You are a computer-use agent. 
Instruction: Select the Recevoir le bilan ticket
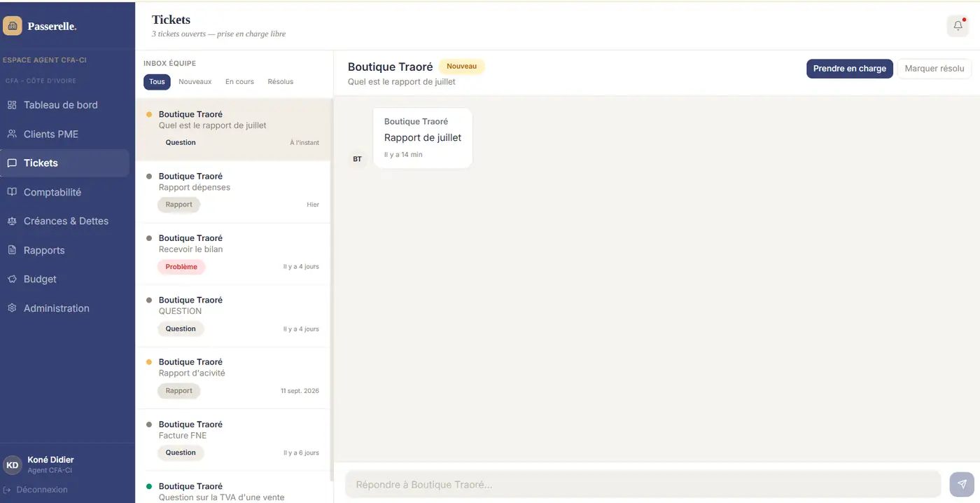coord(233,254)
